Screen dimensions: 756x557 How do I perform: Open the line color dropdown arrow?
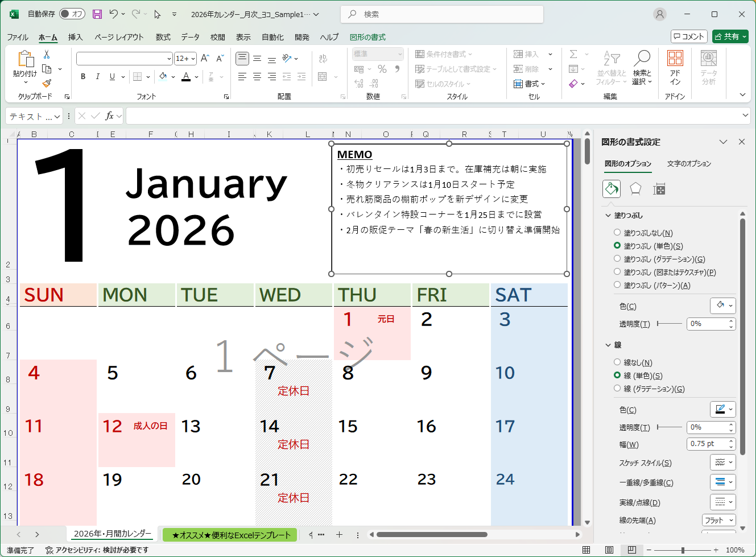[x=730, y=409]
